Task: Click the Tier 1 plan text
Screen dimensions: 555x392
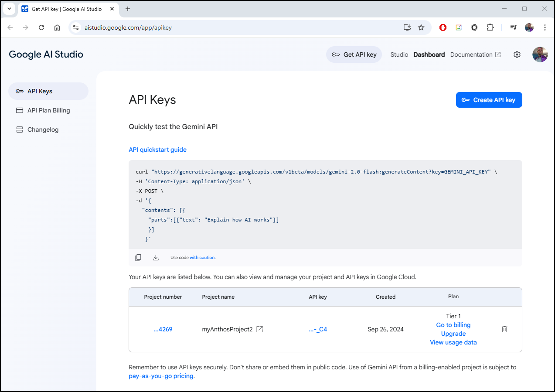Action: [x=453, y=316]
